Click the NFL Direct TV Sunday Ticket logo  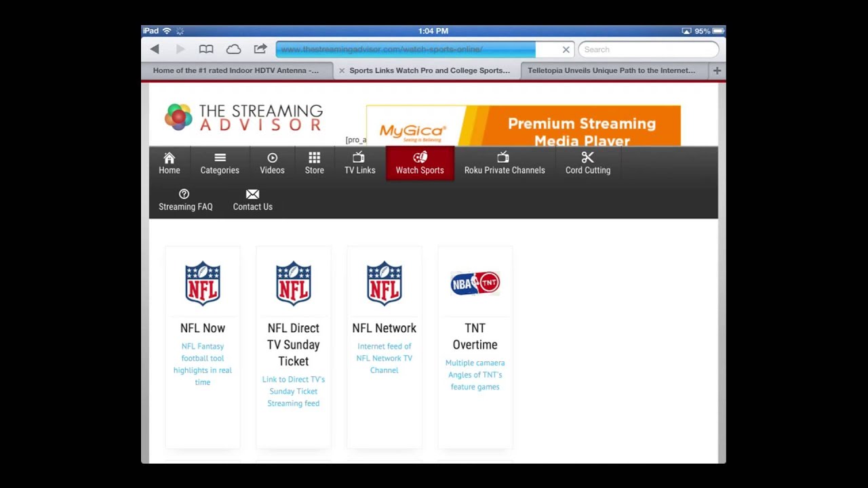click(294, 283)
